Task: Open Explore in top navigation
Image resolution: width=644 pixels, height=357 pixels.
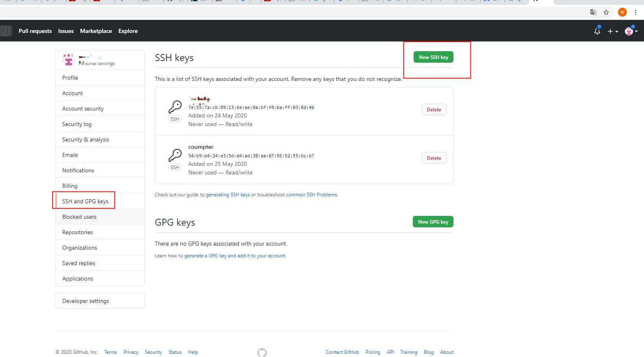Action: [x=128, y=31]
